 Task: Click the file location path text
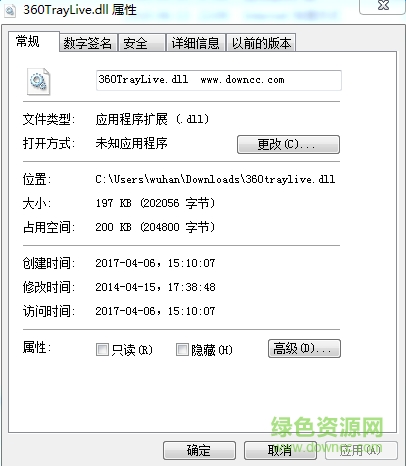(x=215, y=179)
